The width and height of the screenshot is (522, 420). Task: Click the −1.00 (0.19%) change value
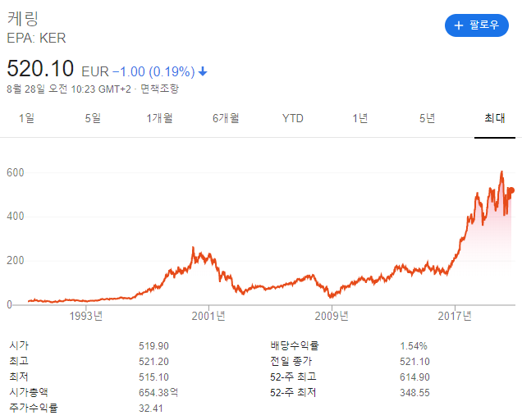coord(153,71)
